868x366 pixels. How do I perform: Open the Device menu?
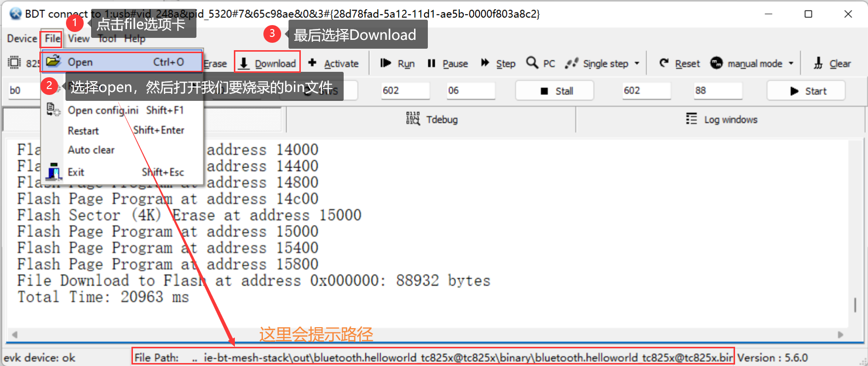point(22,38)
